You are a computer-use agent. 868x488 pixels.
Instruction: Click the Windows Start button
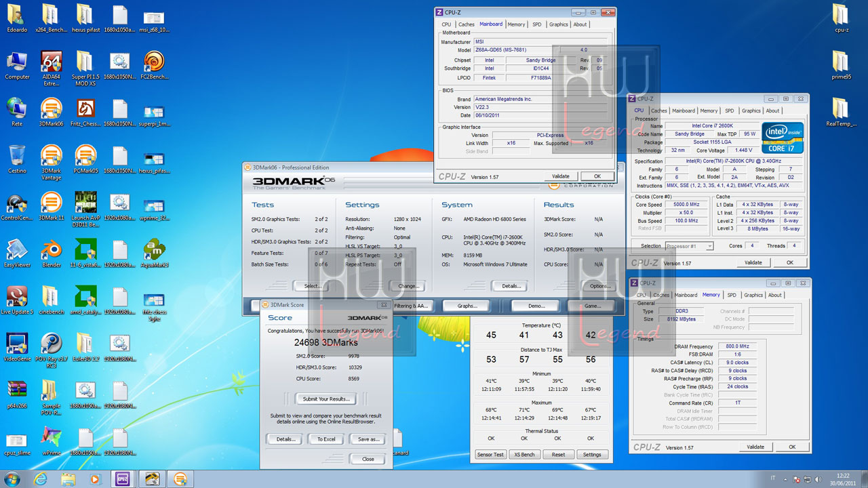[12, 479]
